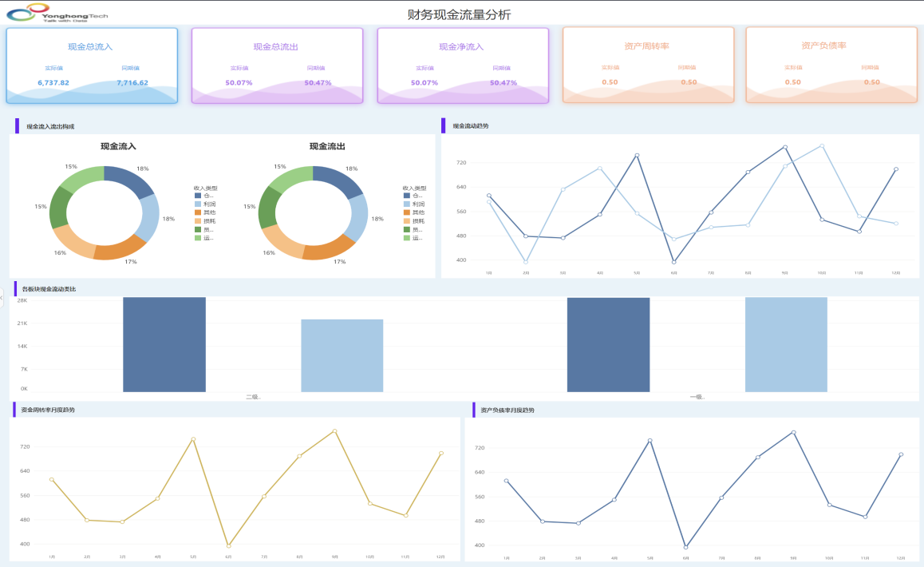Click the 利润 legend swatch in 现金流入 chart
The image size is (924, 567).
pyautogui.click(x=198, y=204)
